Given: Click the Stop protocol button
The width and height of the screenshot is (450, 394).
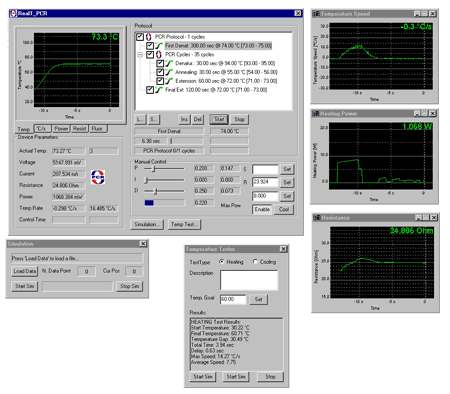Looking at the screenshot, I should (240, 119).
